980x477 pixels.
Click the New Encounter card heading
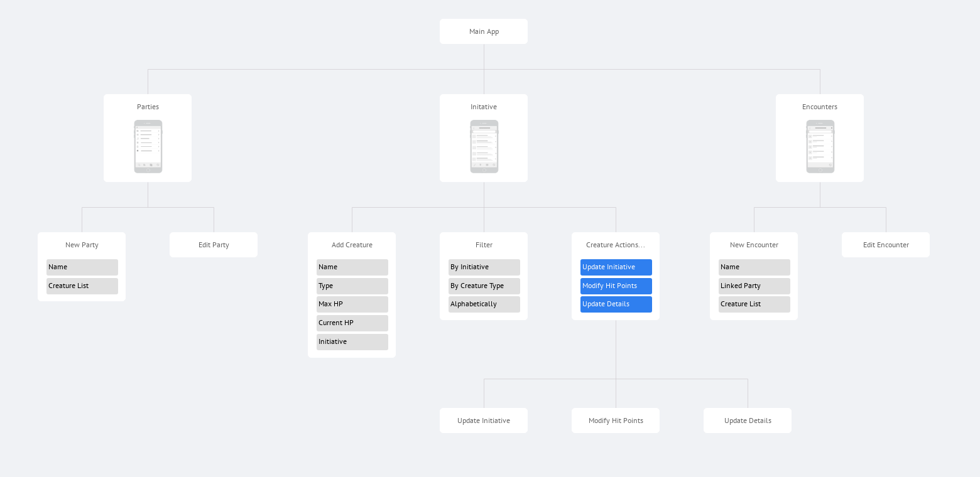coord(754,245)
